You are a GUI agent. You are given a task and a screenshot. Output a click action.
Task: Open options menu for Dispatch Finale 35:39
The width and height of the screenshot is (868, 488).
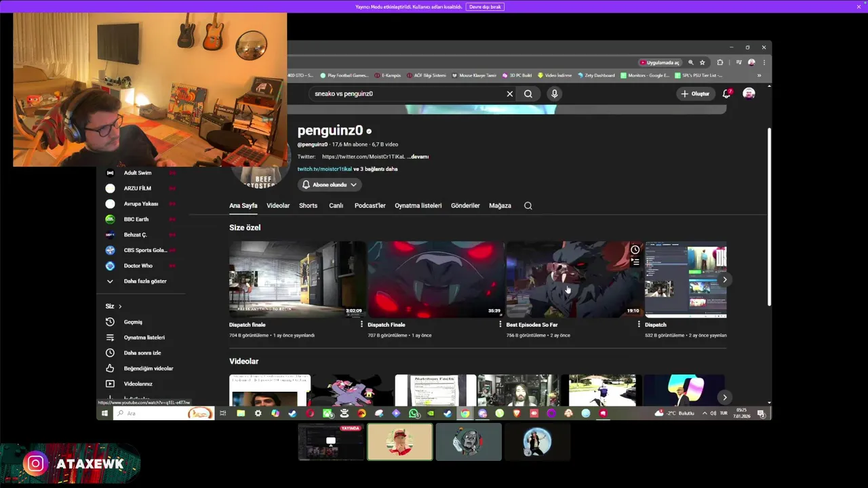500,325
